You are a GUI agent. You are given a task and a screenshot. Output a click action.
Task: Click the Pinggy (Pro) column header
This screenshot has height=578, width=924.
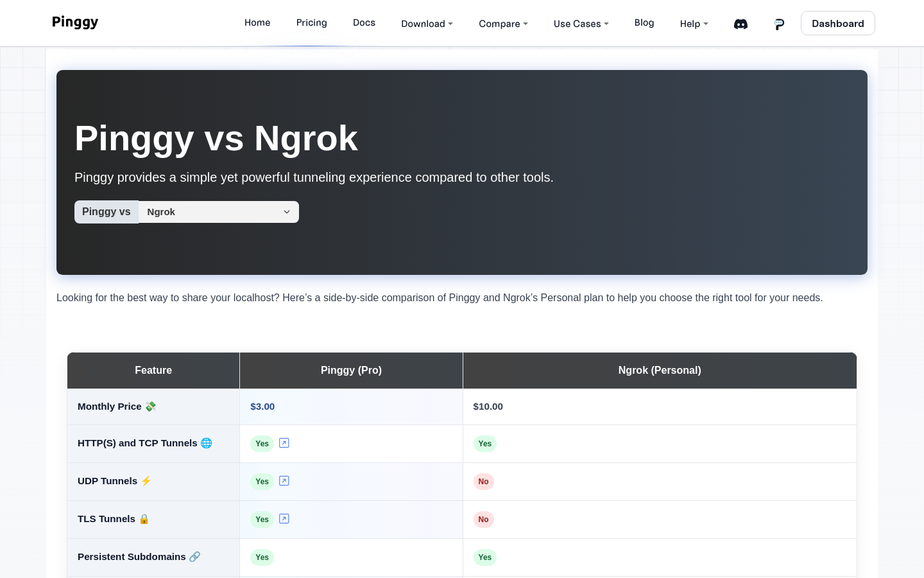[x=351, y=371]
